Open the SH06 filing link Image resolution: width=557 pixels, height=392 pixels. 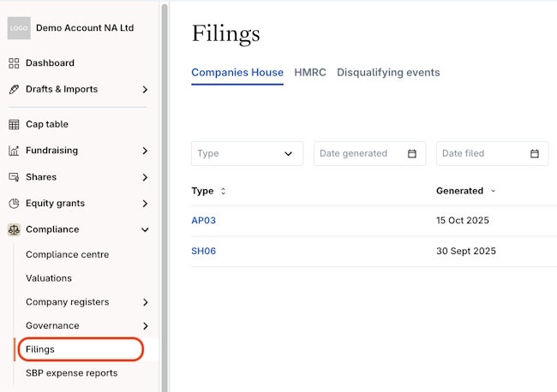click(204, 252)
